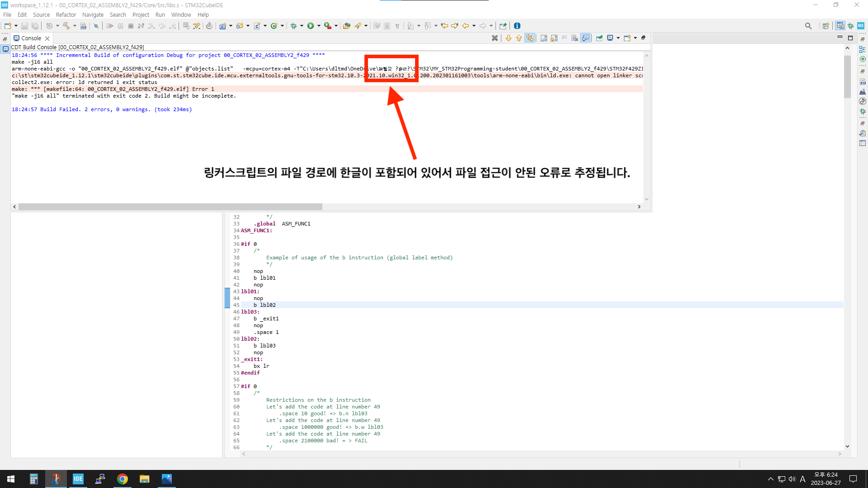Click the Debug bug icon
This screenshot has height=488, width=868.
click(294, 26)
